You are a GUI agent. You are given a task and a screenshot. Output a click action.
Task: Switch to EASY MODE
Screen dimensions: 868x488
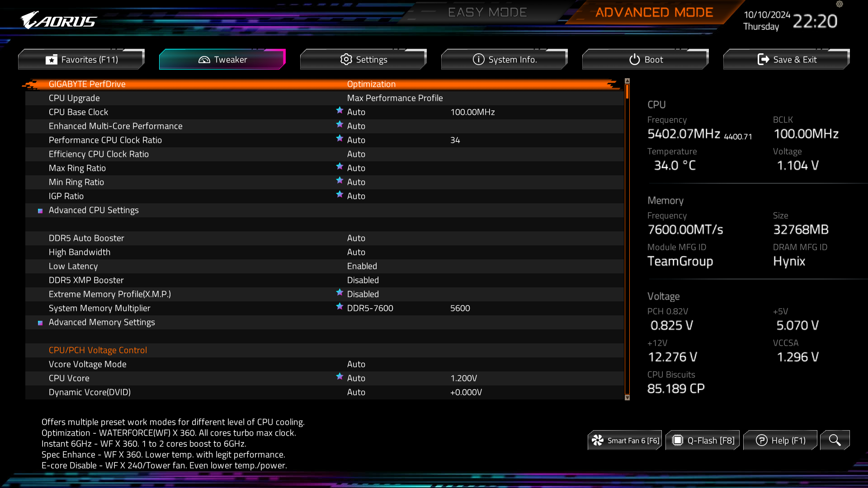(487, 12)
